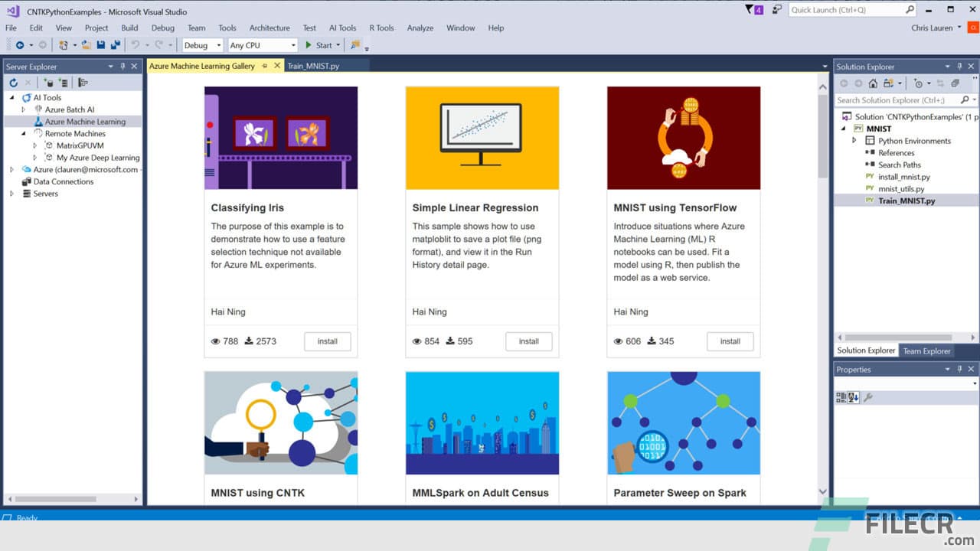This screenshot has height=551, width=980.
Task: Install the Classifying Iris example
Action: click(328, 341)
